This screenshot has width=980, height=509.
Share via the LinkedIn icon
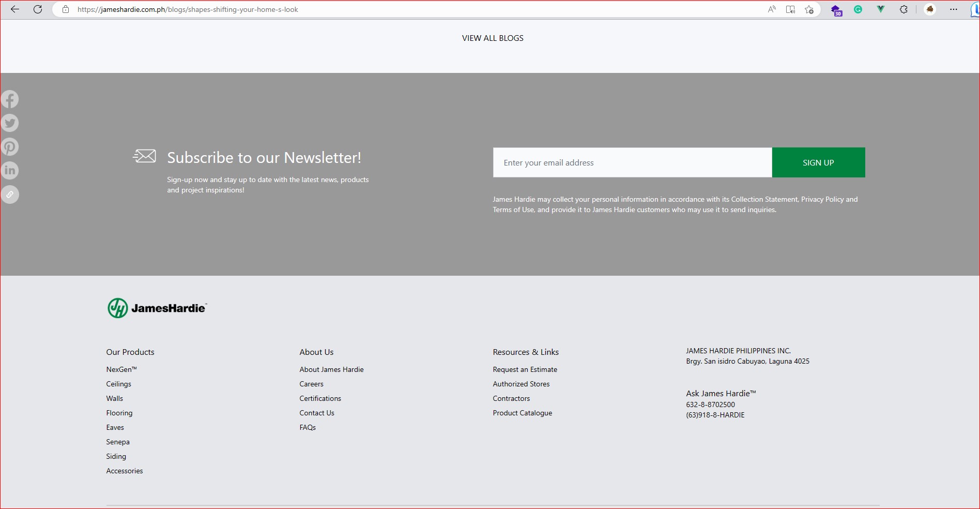tap(10, 171)
